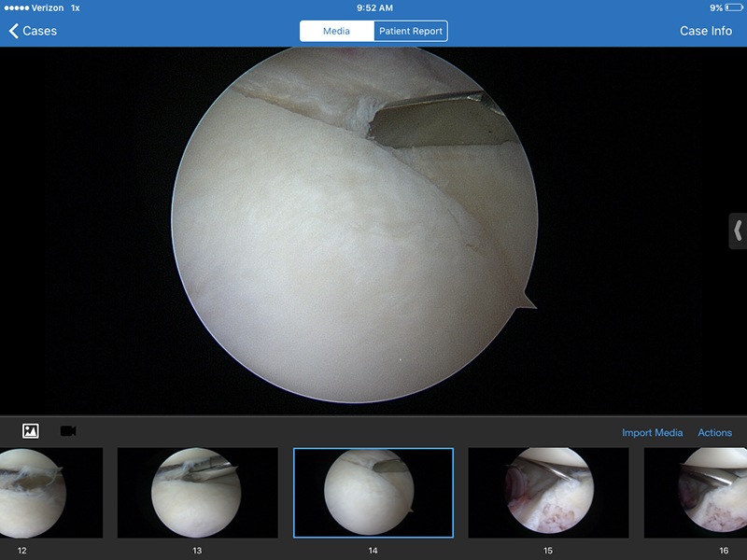Image resolution: width=747 pixels, height=560 pixels.
Task: Open the Patient Report tab
Action: pyautogui.click(x=411, y=31)
